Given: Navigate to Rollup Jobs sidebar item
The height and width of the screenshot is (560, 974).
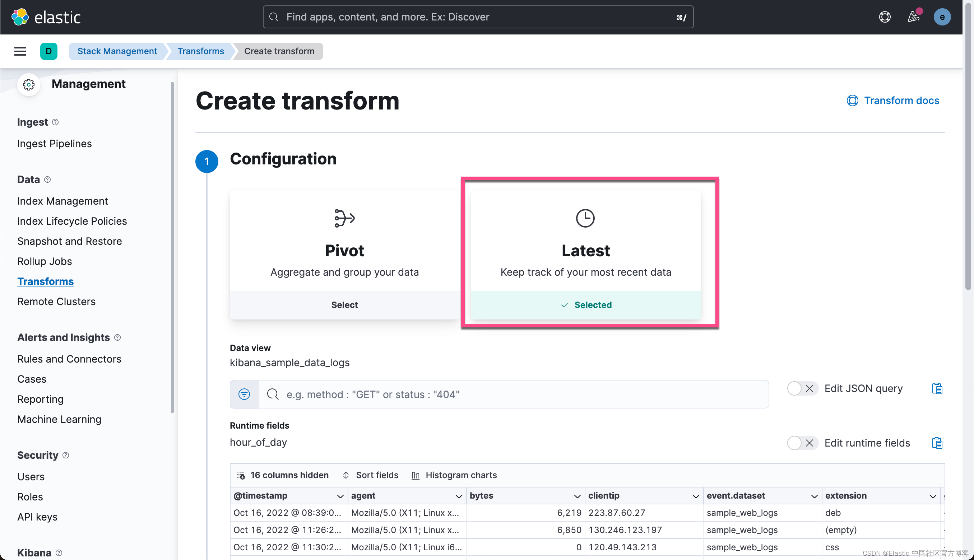Looking at the screenshot, I should click(x=45, y=261).
